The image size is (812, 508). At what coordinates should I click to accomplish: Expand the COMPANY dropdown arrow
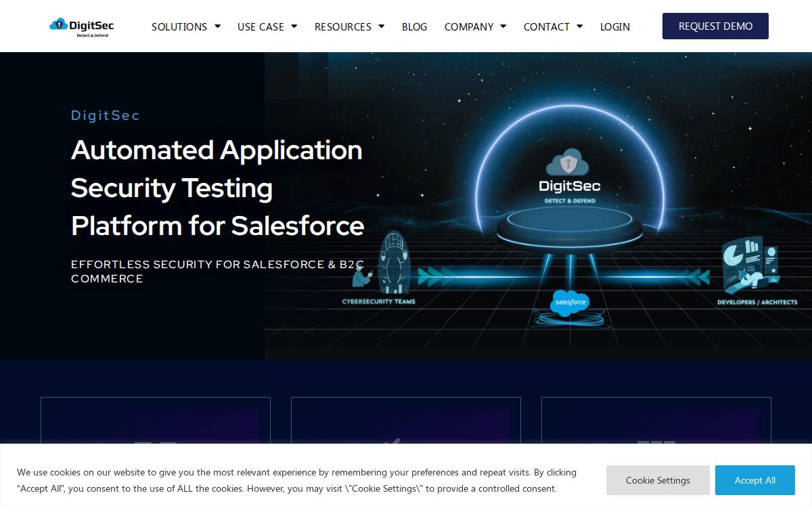(x=503, y=26)
